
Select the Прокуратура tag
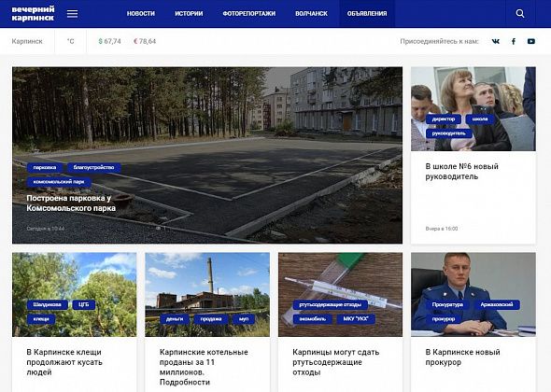[x=447, y=304]
